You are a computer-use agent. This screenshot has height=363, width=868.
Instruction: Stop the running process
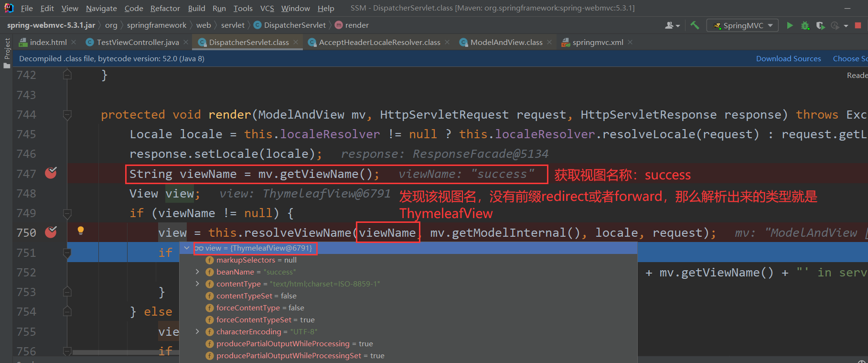tap(858, 25)
